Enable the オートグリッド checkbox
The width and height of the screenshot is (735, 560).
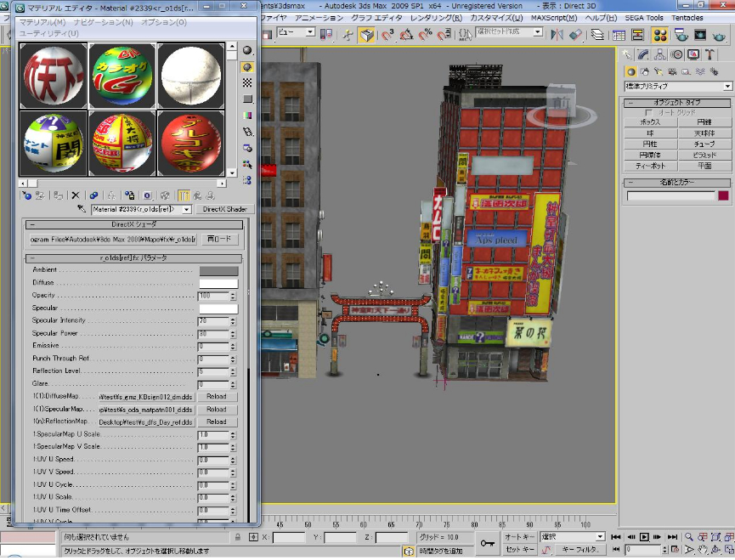649,112
